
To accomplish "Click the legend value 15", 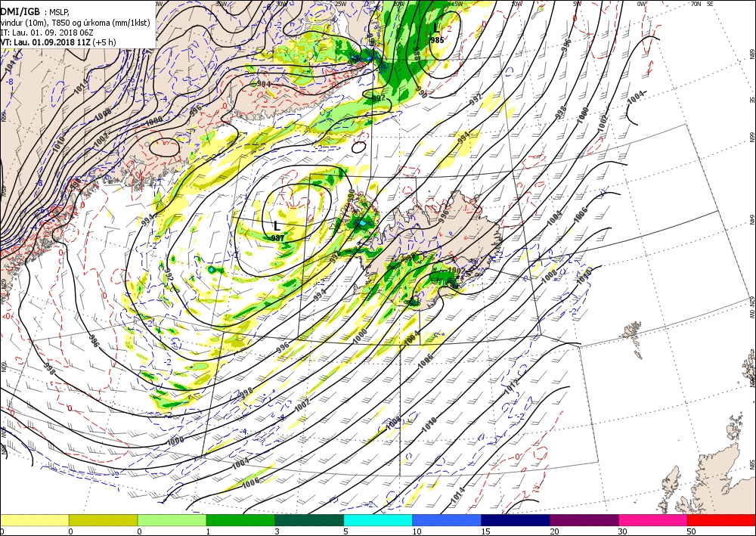I will [x=485, y=531].
